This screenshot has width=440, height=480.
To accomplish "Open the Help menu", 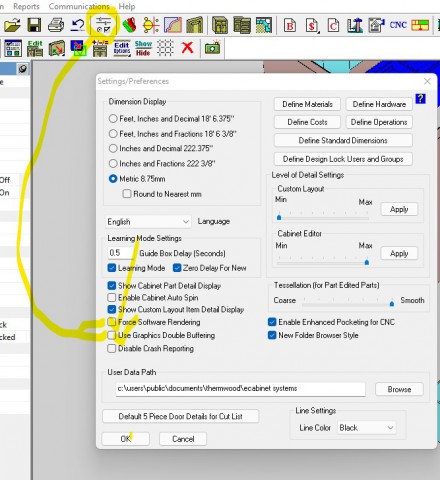I will point(127,6).
